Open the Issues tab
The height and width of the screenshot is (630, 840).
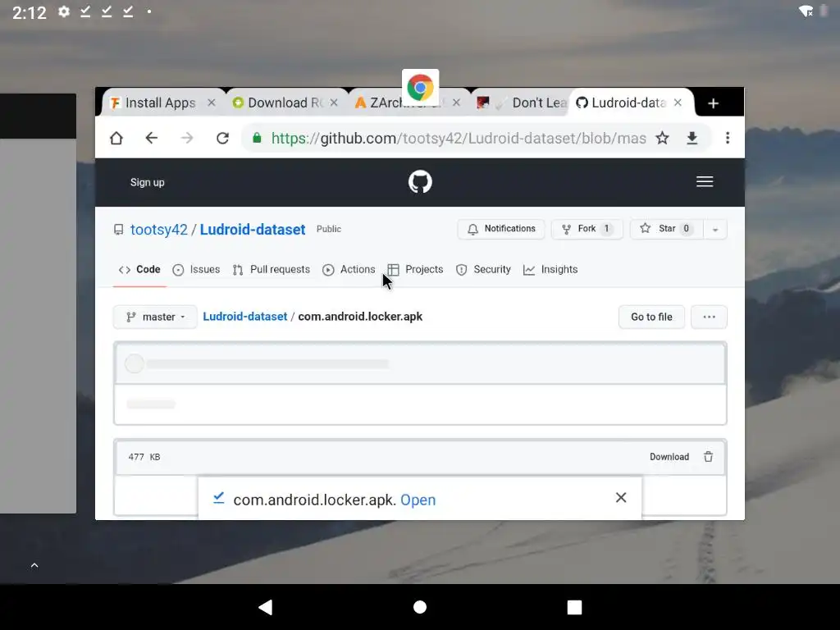(x=196, y=269)
